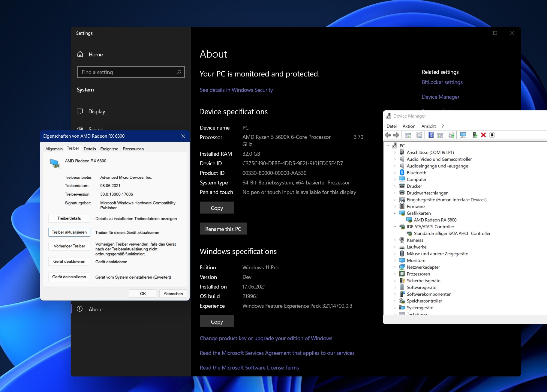This screenshot has width=547, height=392.
Task: Click scan for hardware changes monitor icon
Action: click(463, 135)
